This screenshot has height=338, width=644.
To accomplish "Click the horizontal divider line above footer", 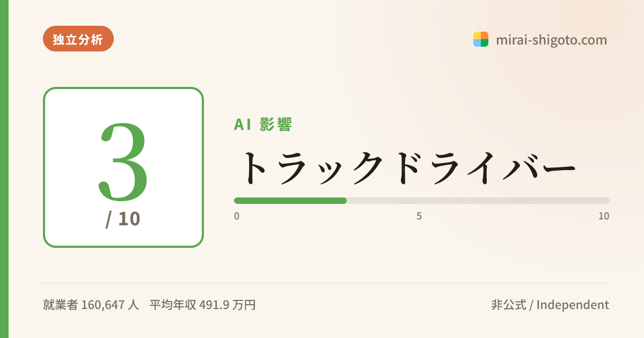I will 326,283.
